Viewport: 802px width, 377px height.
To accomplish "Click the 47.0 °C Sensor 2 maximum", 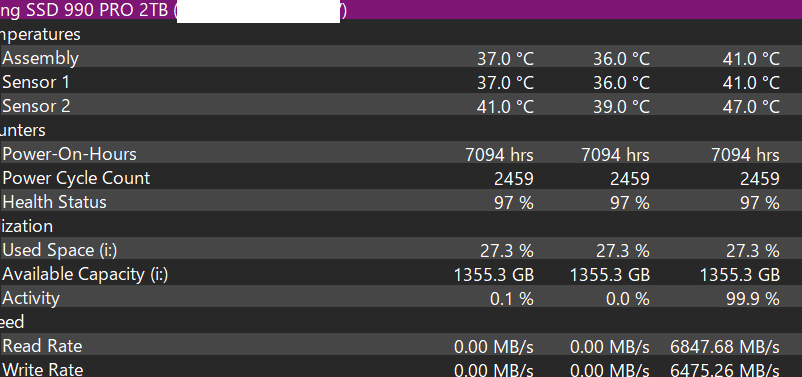I will 751,106.
